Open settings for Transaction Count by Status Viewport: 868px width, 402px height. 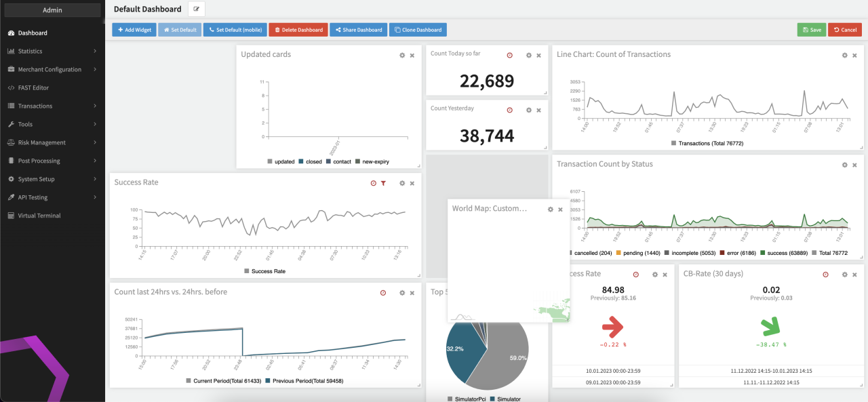(844, 165)
